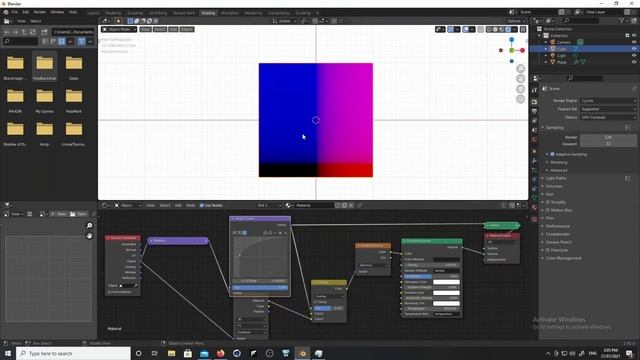Click the file browser path field

pyautogui.click(x=73, y=32)
